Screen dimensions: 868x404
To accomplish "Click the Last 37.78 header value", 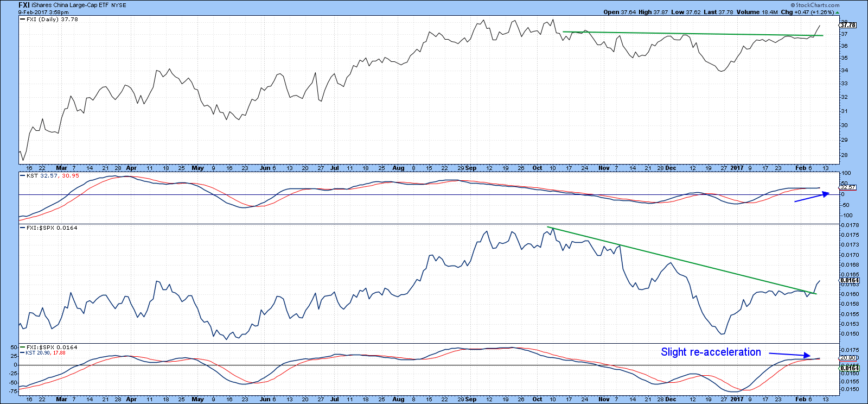I will tap(718, 12).
